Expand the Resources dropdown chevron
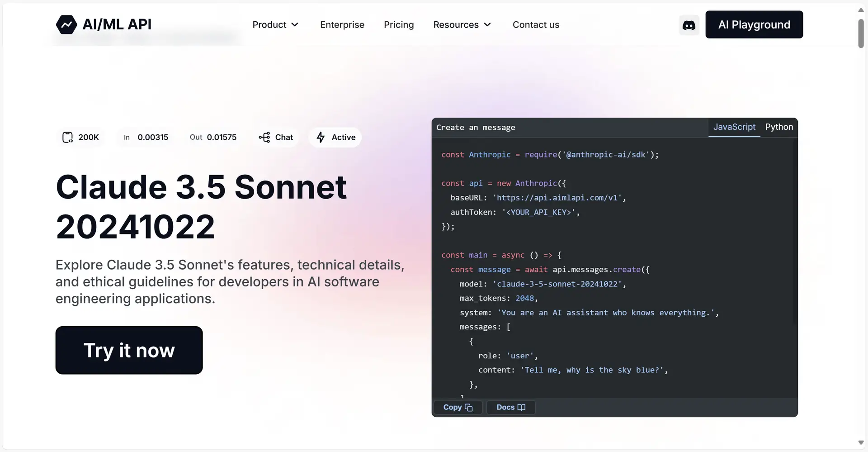 [x=487, y=24]
